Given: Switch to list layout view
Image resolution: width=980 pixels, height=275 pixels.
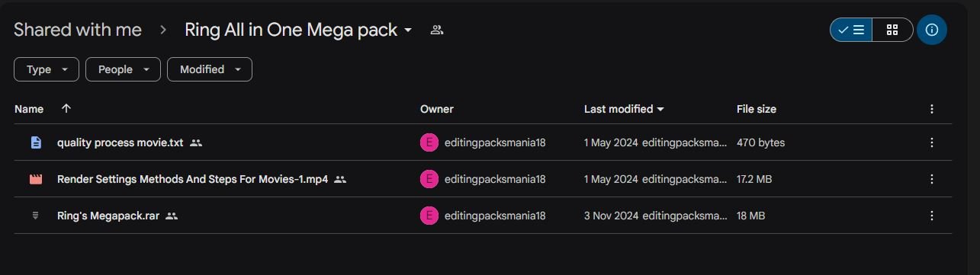Looking at the screenshot, I should coord(851,30).
